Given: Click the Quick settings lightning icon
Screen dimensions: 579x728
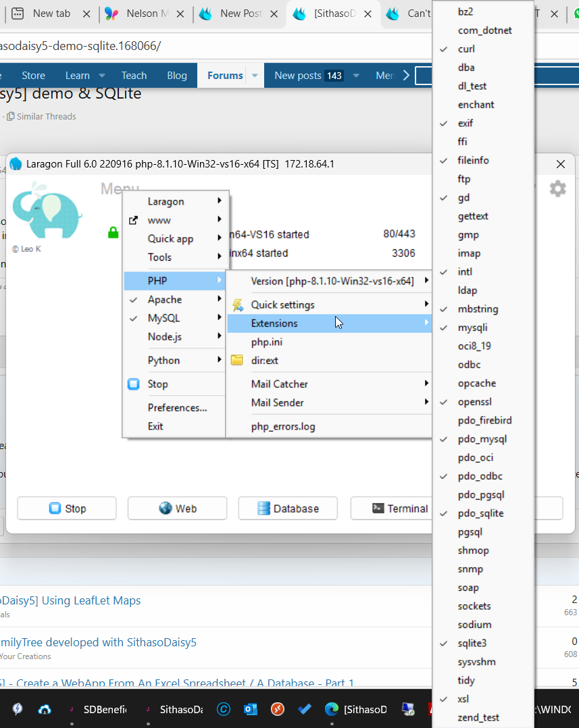Looking at the screenshot, I should click(x=238, y=305).
